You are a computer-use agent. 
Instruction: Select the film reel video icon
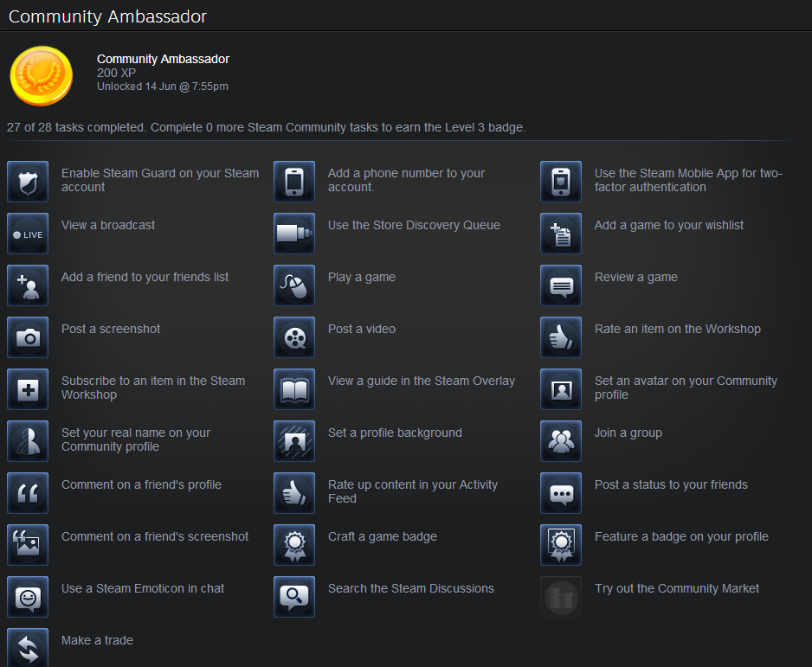tap(294, 337)
